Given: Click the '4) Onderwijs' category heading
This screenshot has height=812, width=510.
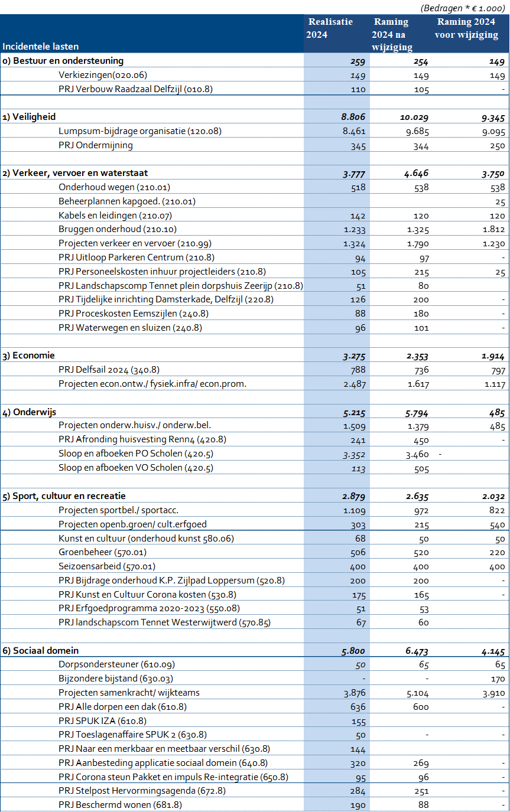Looking at the screenshot, I should [x=30, y=412].
